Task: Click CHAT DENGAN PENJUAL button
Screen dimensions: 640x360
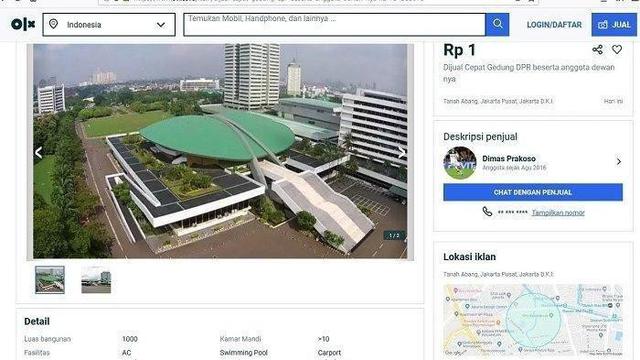Action: (533, 192)
